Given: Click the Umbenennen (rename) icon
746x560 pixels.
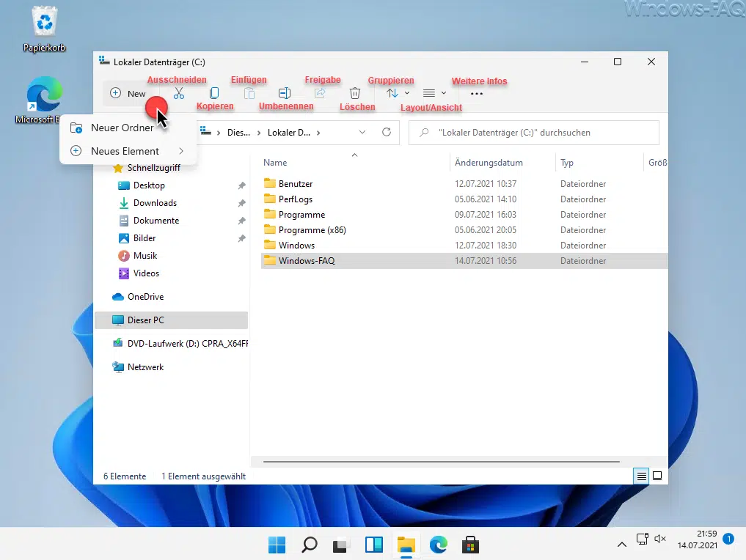Looking at the screenshot, I should [x=285, y=93].
